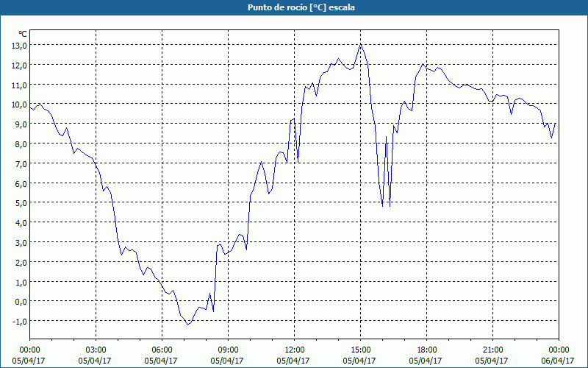Click the curve's lowest point below -1,0
The height and width of the screenshot is (368, 588).
[188, 325]
